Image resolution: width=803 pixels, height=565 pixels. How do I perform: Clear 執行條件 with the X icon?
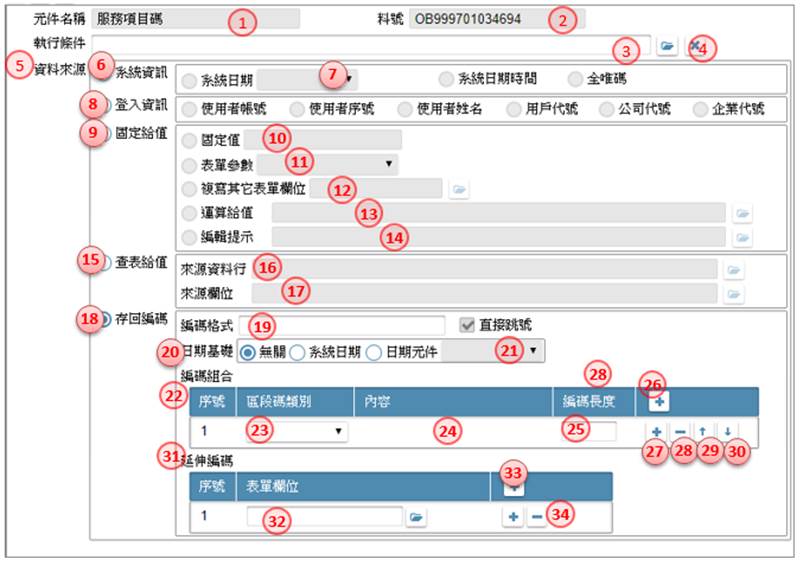pos(694,46)
